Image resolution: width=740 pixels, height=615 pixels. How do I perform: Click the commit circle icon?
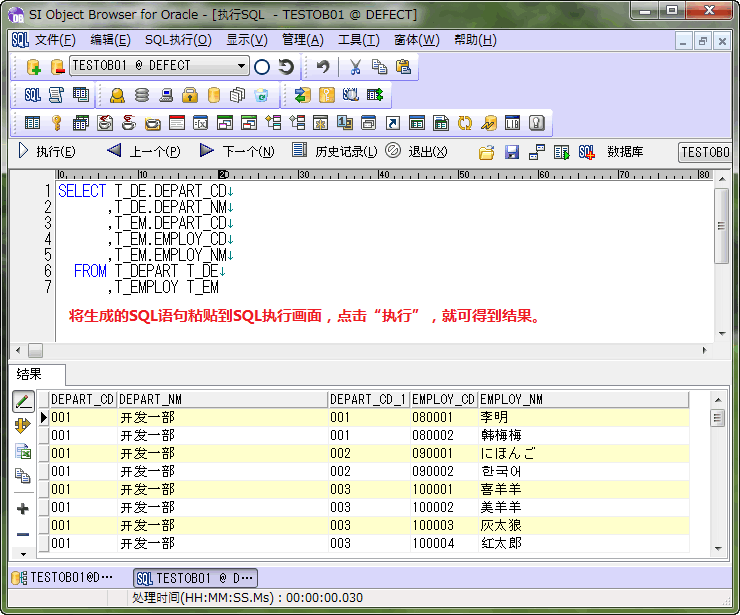(262, 67)
